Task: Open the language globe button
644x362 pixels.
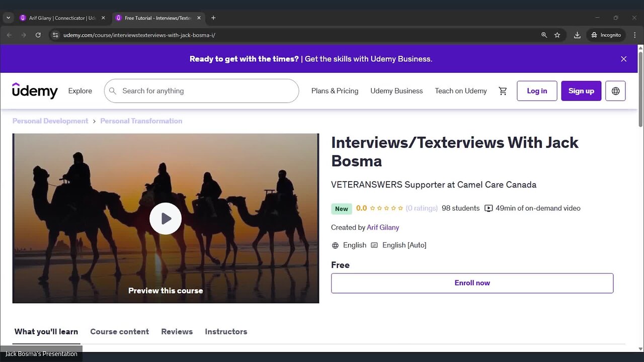Action: point(615,91)
